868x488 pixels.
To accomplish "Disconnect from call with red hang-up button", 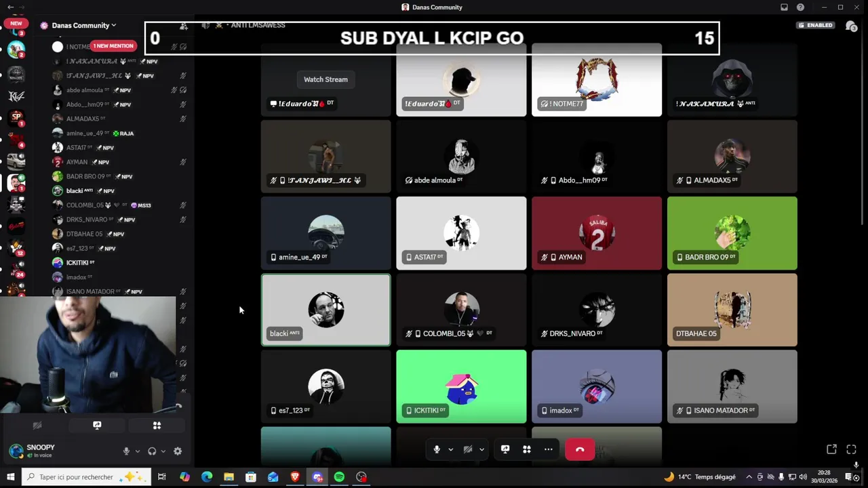I will 580,449.
